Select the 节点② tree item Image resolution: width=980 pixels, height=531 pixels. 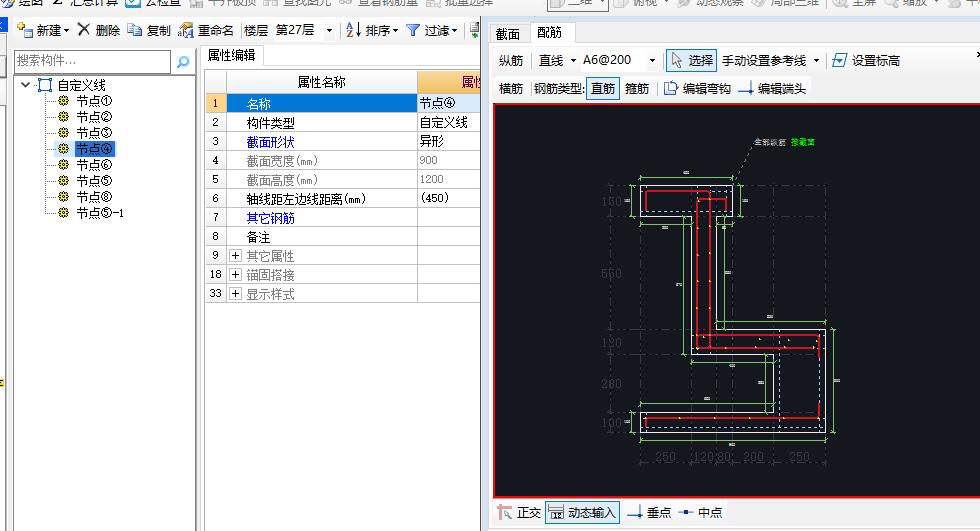(94, 117)
